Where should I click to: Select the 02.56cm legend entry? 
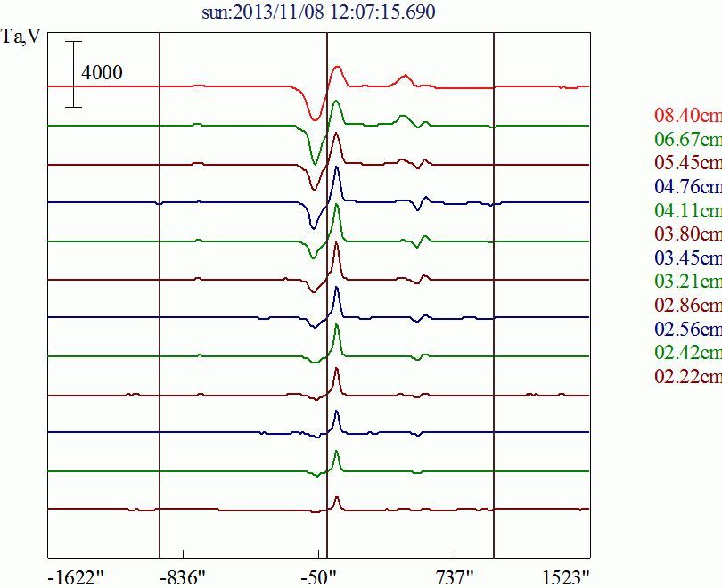(688, 329)
